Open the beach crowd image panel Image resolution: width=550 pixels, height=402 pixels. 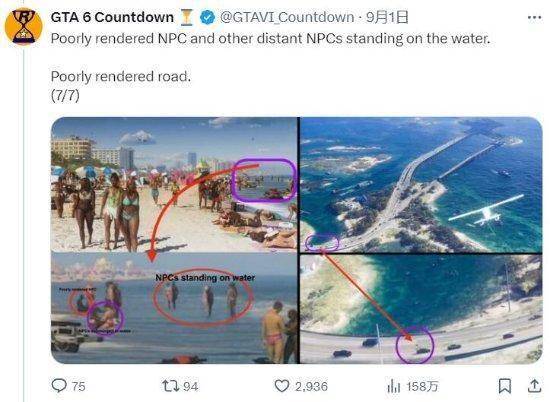click(x=174, y=185)
